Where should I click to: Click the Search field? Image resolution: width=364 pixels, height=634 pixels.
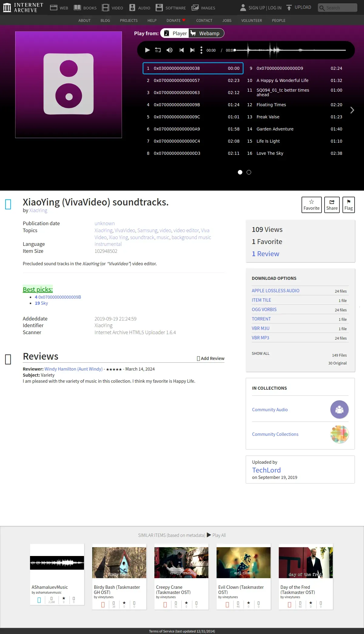coord(338,8)
